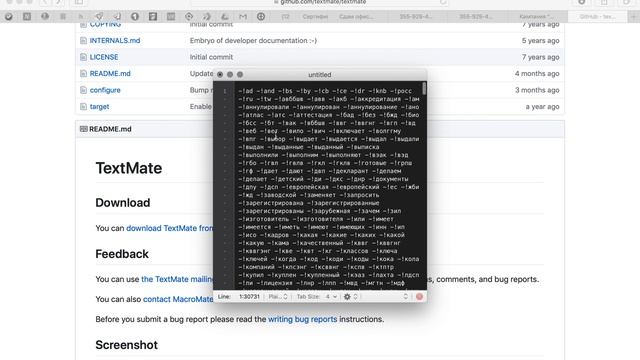Click file icon beside target
640x360 pixels.
click(83, 107)
